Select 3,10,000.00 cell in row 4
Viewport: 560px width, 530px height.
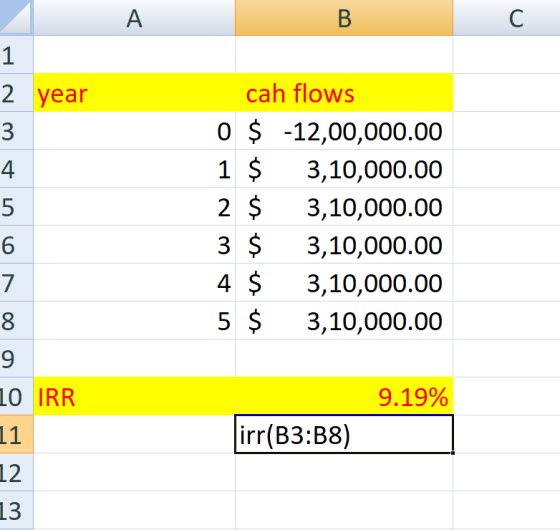[344, 169]
